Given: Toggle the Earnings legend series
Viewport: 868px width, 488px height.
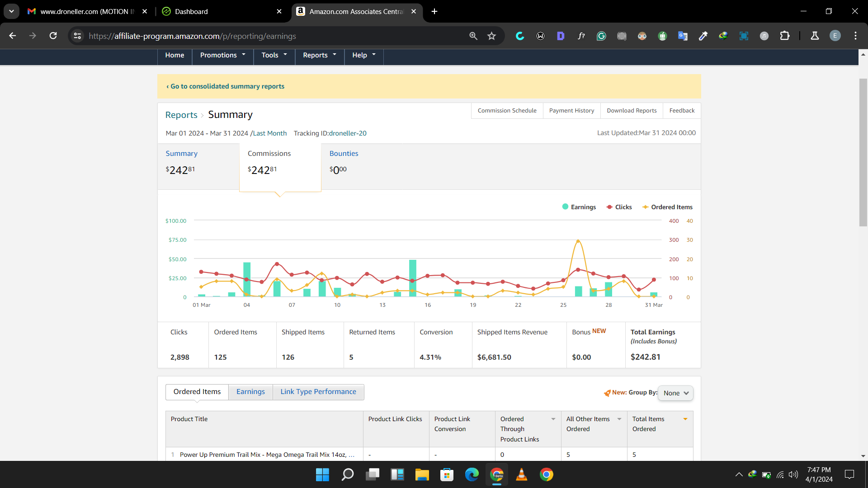Looking at the screenshot, I should click(579, 207).
